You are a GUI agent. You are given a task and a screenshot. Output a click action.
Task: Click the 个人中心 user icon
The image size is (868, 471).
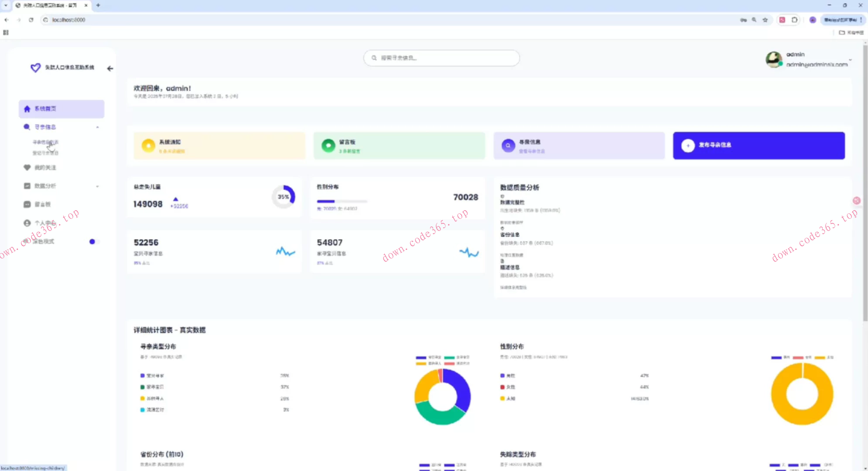[x=27, y=223]
